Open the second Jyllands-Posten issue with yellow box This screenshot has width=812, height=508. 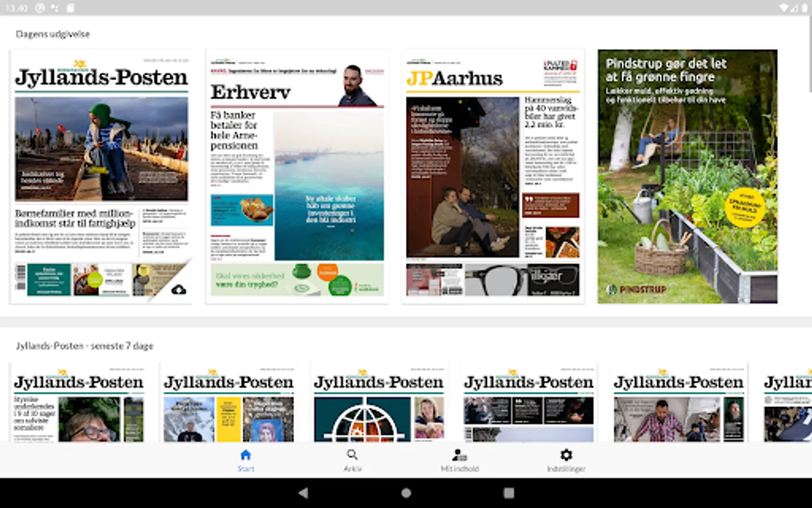228,402
